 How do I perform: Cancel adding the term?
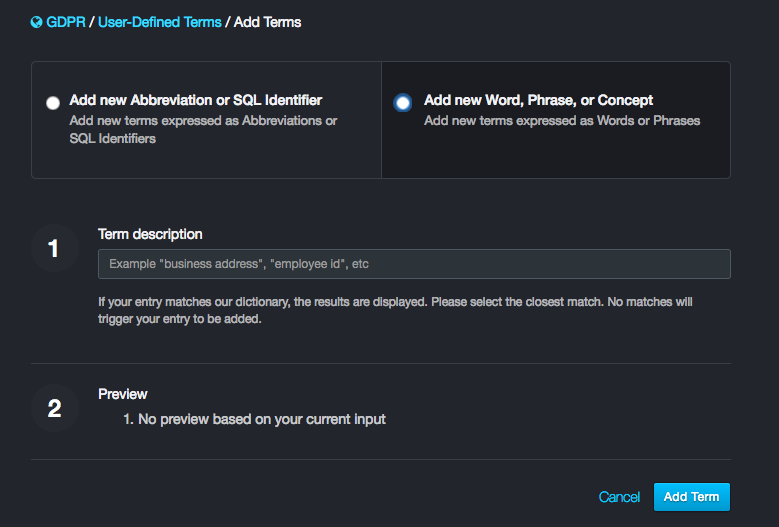(619, 497)
